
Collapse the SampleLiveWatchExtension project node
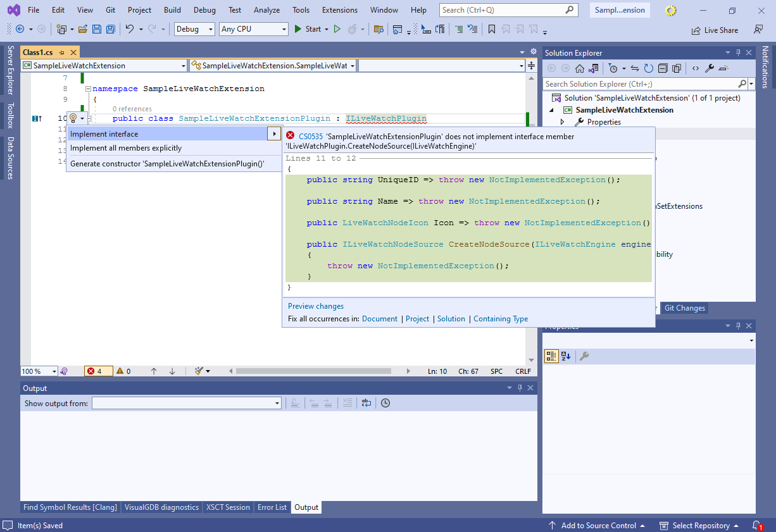click(x=551, y=110)
